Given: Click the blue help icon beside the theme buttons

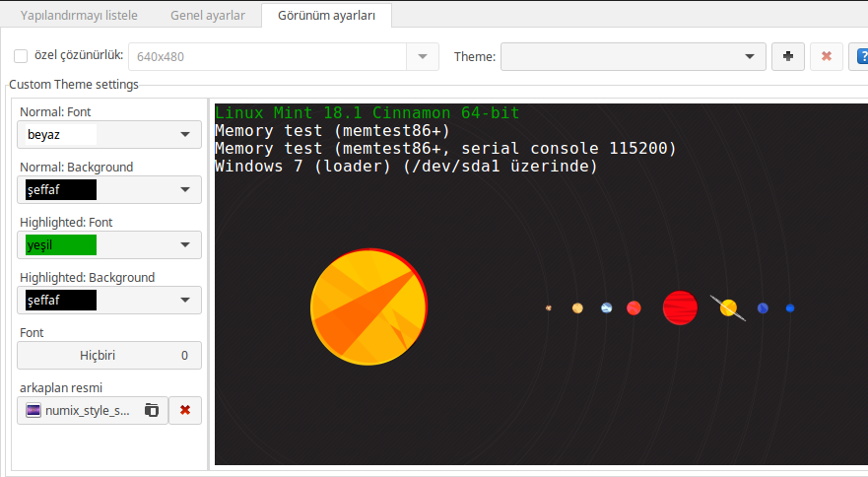Looking at the screenshot, I should tap(860, 56).
